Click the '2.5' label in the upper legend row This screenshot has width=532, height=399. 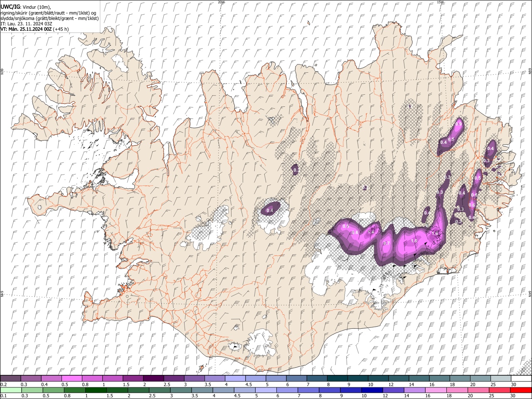point(167,384)
